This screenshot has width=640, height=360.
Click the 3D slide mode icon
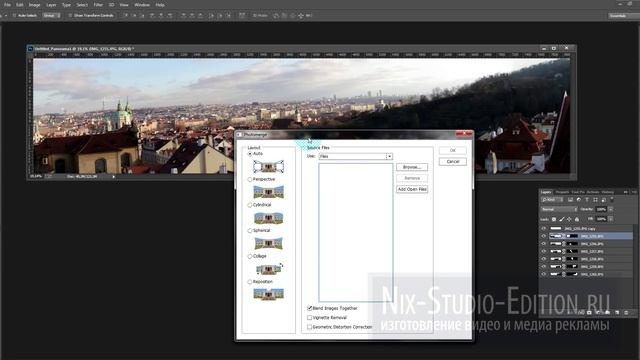[301, 16]
